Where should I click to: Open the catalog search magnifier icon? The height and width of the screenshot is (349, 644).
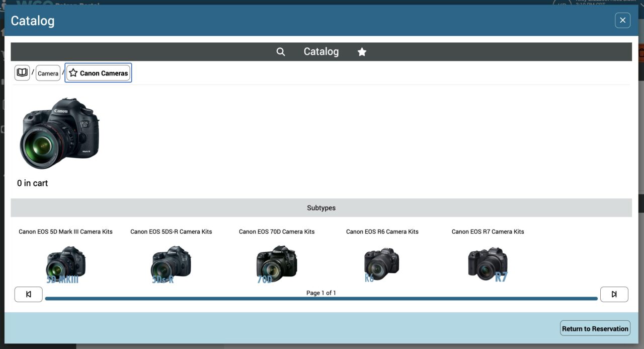[x=281, y=51]
